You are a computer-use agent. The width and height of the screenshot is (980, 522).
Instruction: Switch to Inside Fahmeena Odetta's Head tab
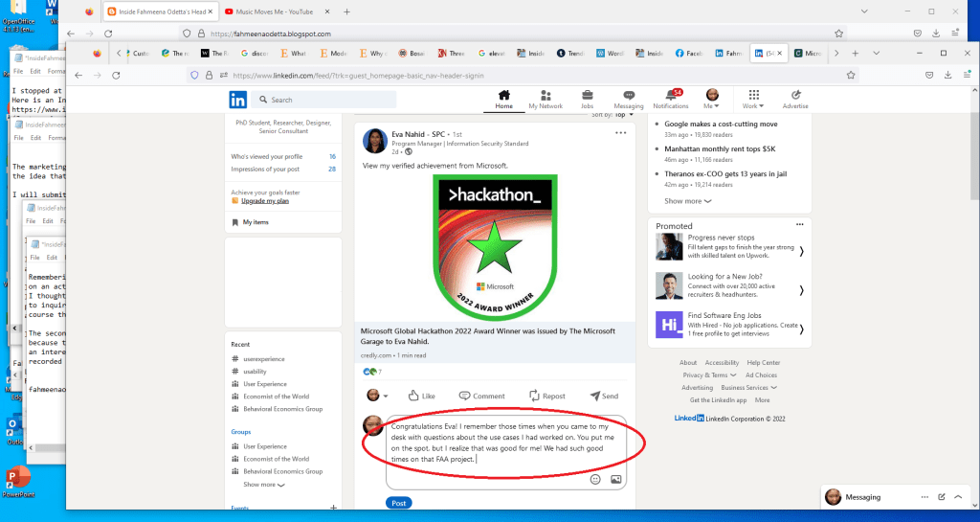tap(161, 11)
